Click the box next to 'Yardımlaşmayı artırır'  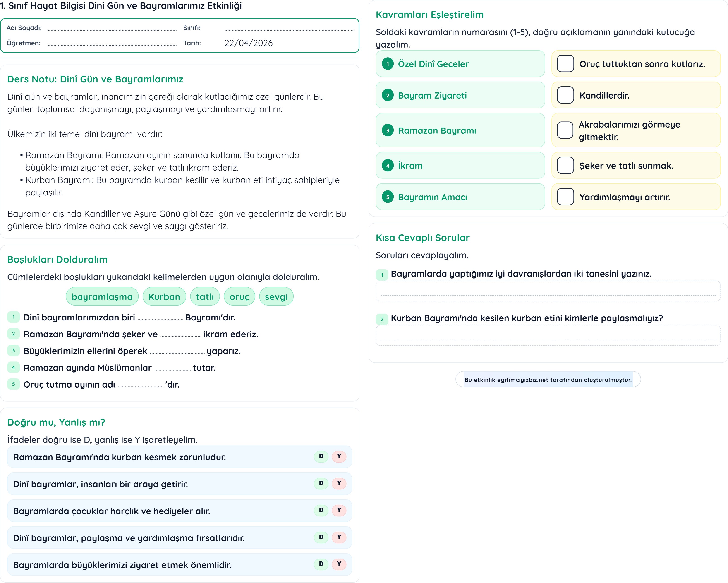pyautogui.click(x=565, y=197)
